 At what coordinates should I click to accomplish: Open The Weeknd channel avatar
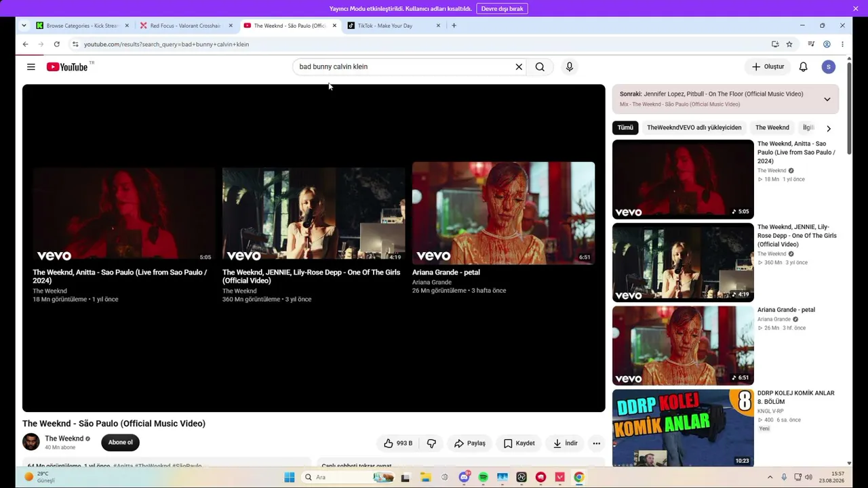pos(31,442)
